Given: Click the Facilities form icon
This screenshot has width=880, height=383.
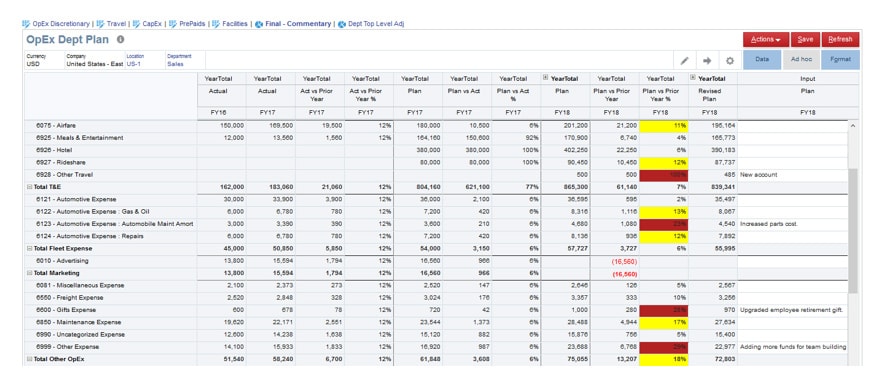Looking at the screenshot, I should click(216, 24).
